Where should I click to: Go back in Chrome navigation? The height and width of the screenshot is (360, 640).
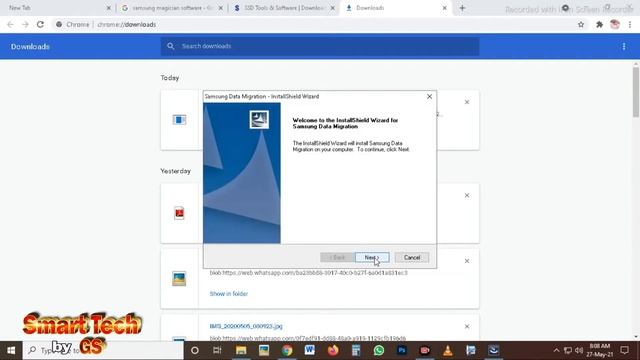(11, 24)
